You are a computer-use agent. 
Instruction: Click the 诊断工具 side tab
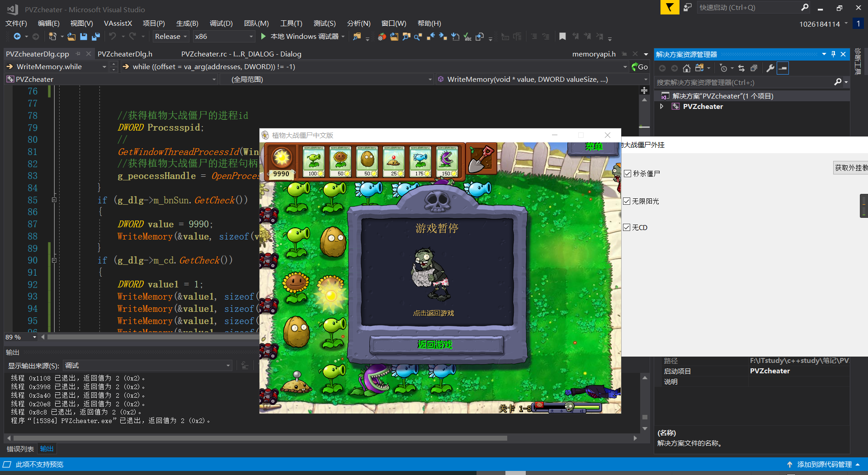tap(858, 61)
